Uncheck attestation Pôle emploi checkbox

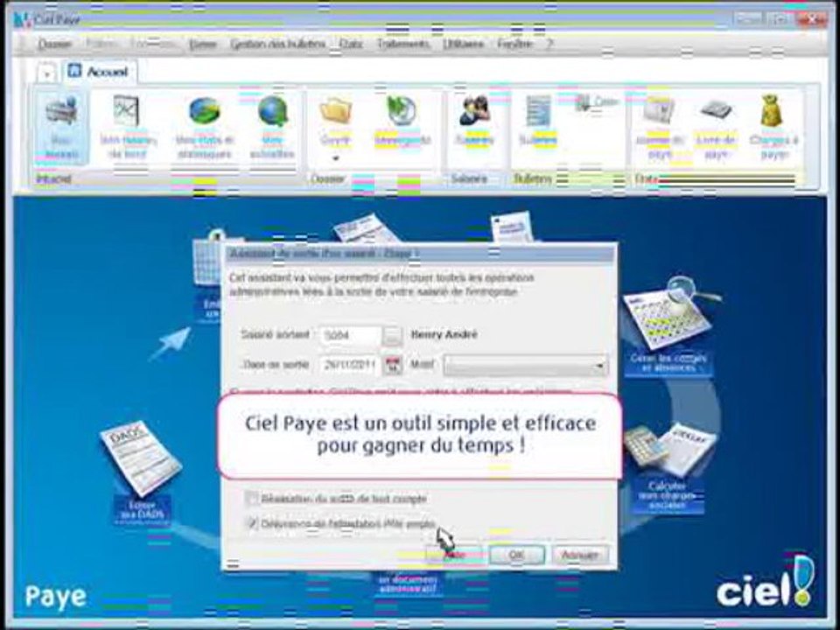point(252,523)
